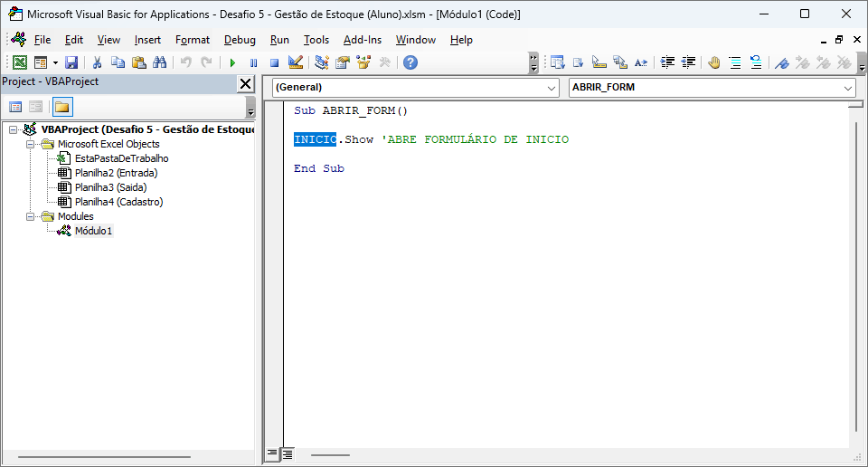Image resolution: width=868 pixels, height=467 pixels.
Task: Toggle Bookmark with the blue flag icon
Action: click(x=781, y=62)
